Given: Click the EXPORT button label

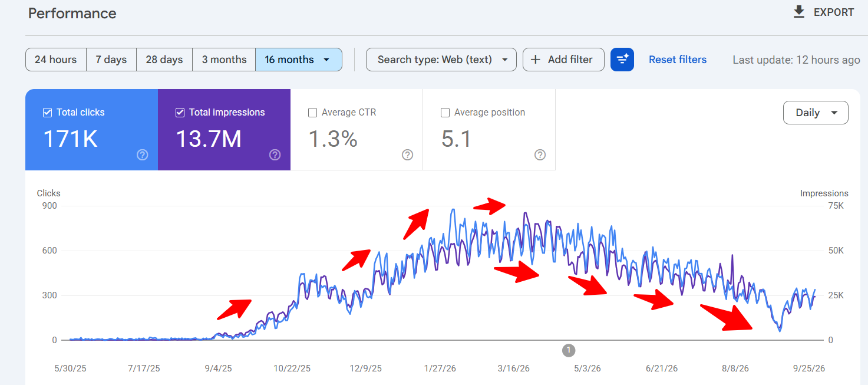Looking at the screenshot, I should click(x=834, y=12).
